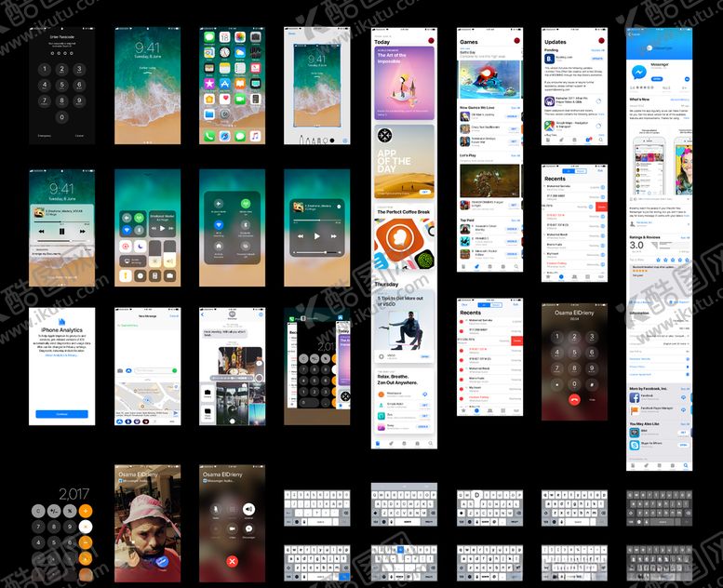Toggle Wi-Fi in expanded connectivity panel
This screenshot has height=588, width=723.
pos(219,224)
